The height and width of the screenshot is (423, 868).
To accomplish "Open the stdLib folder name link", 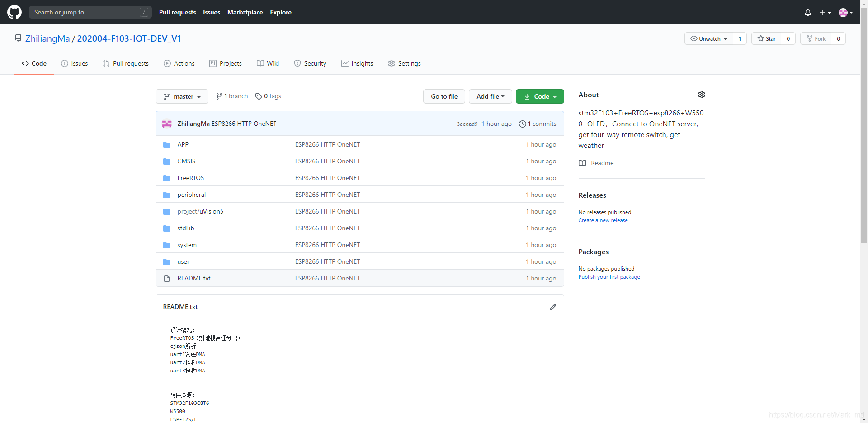I will point(186,228).
